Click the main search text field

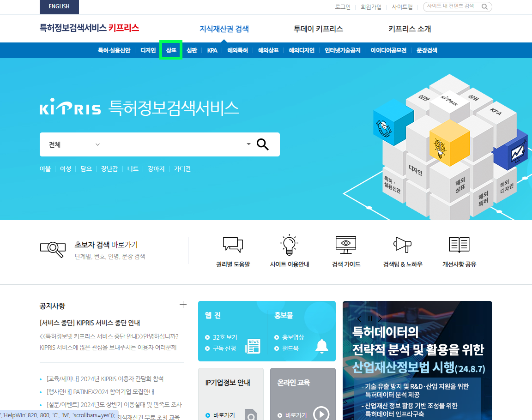[172, 144]
